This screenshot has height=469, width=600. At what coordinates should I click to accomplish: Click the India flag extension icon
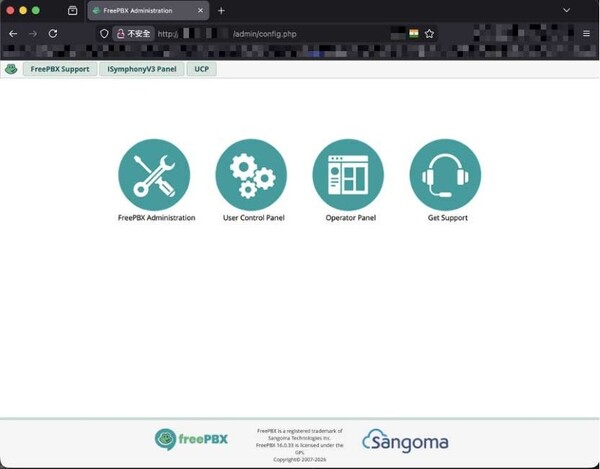tap(414, 34)
